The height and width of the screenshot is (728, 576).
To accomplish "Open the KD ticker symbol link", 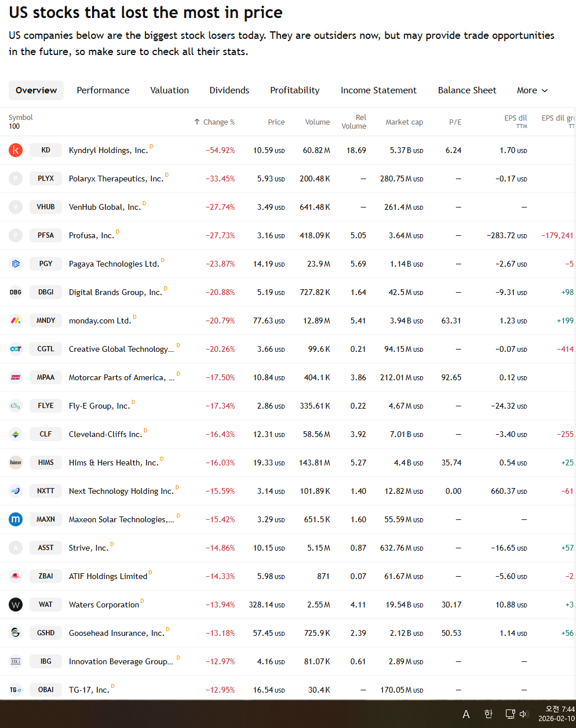I will coord(46,150).
